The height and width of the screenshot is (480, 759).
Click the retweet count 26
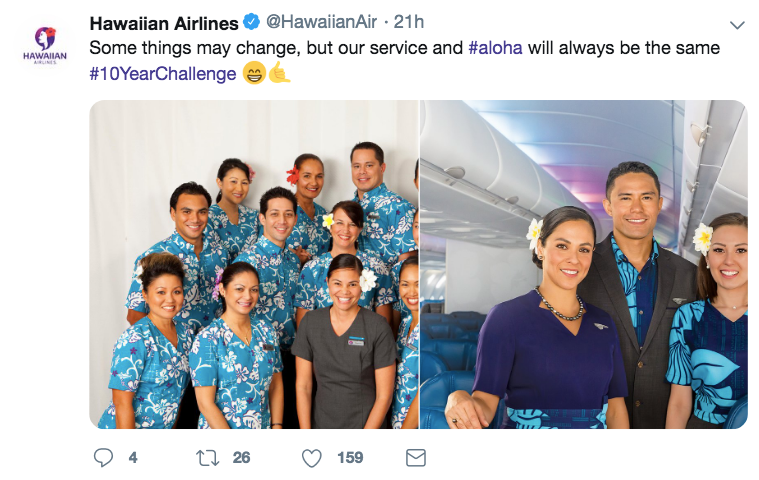pyautogui.click(x=241, y=458)
